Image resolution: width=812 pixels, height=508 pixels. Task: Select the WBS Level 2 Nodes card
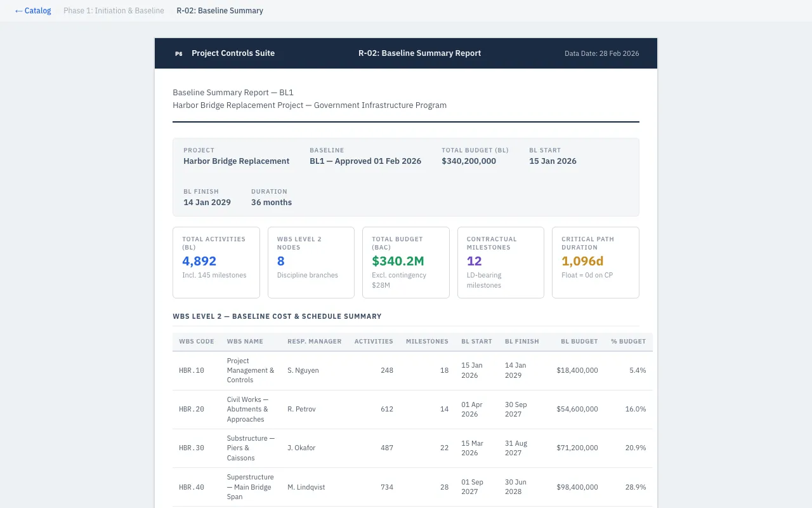(311, 262)
